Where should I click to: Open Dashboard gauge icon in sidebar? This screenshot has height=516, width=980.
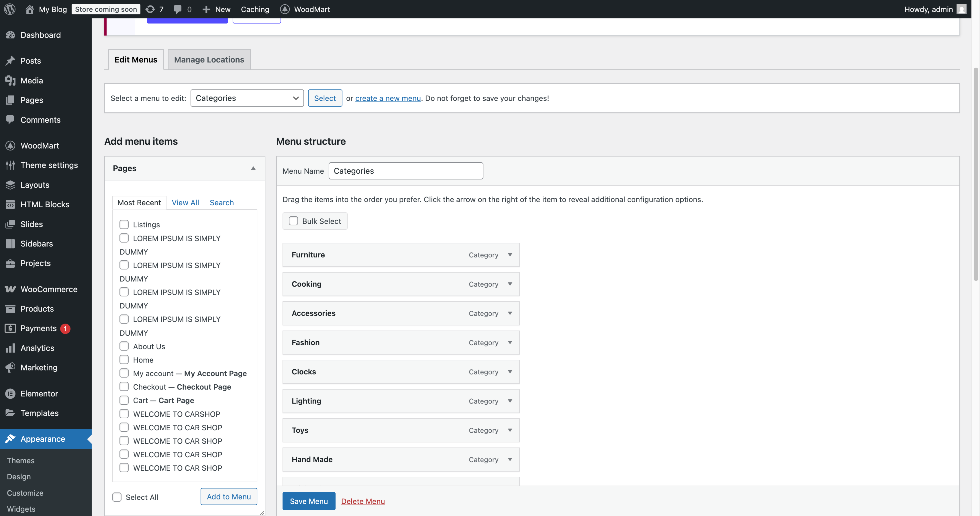click(x=10, y=35)
